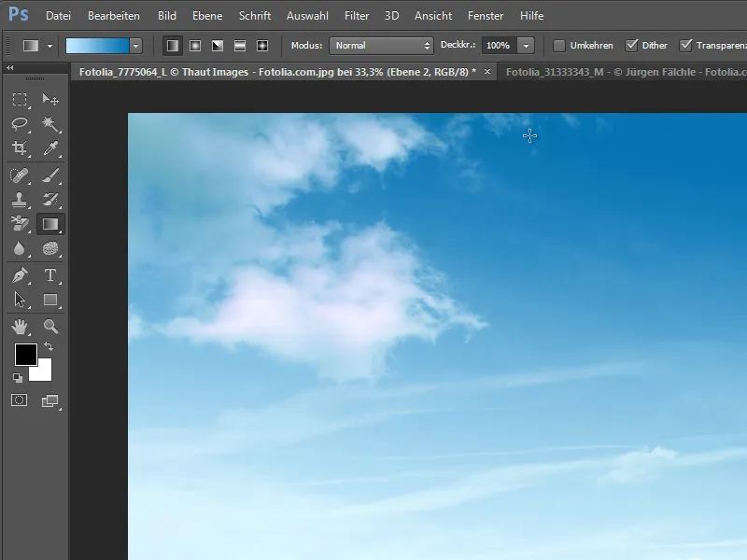The height and width of the screenshot is (560, 747).
Task: Click the Photoshop Ps logo
Action: (18, 15)
